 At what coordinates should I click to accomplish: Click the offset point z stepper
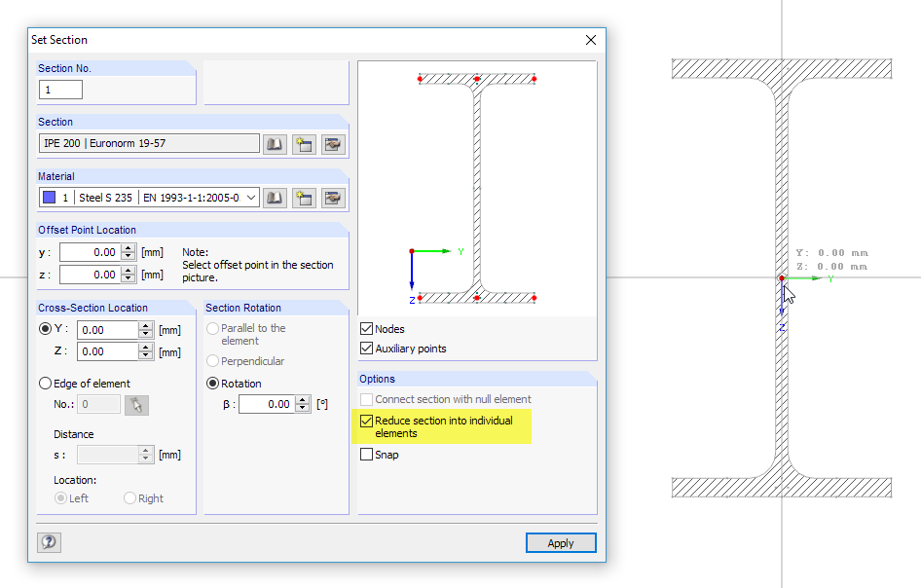click(129, 275)
